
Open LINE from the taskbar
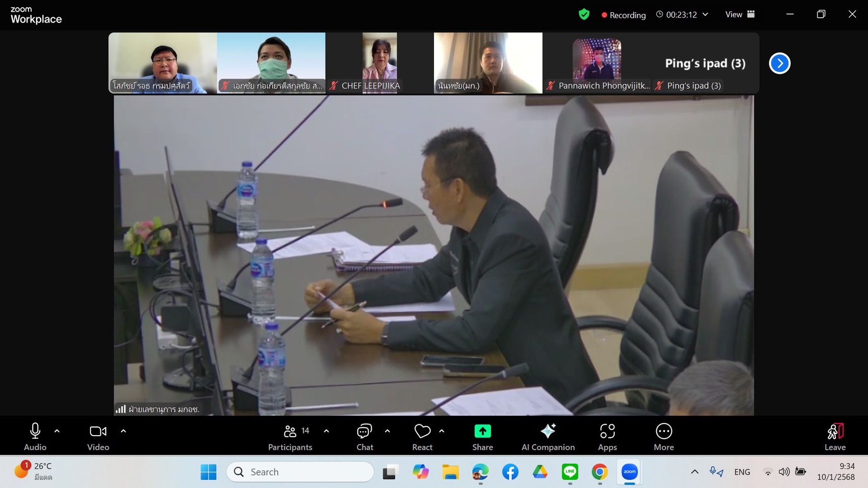[570, 472]
